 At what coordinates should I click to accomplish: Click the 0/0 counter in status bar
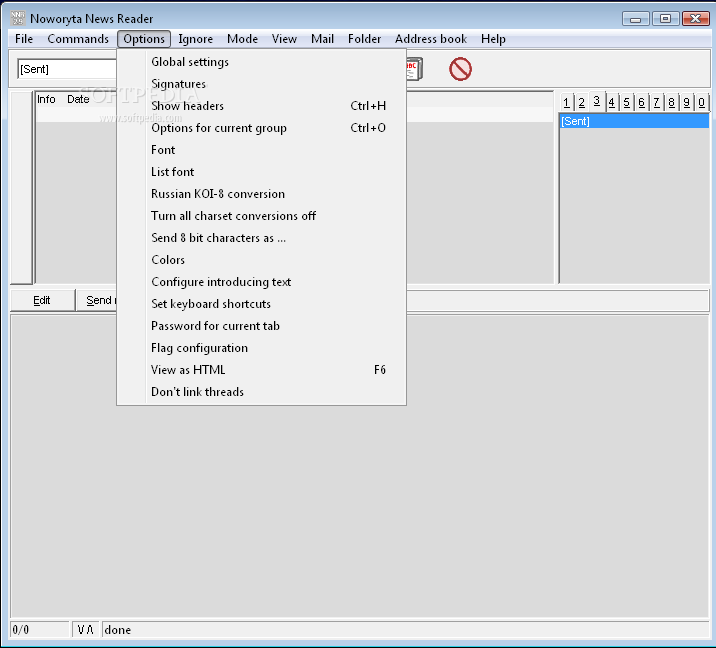pos(39,630)
